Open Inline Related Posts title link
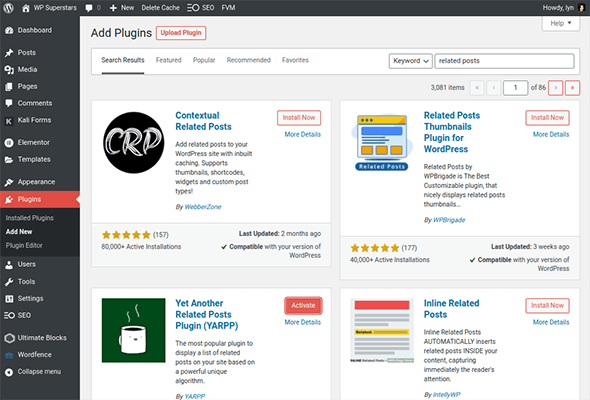The width and height of the screenshot is (590, 400). [x=451, y=309]
